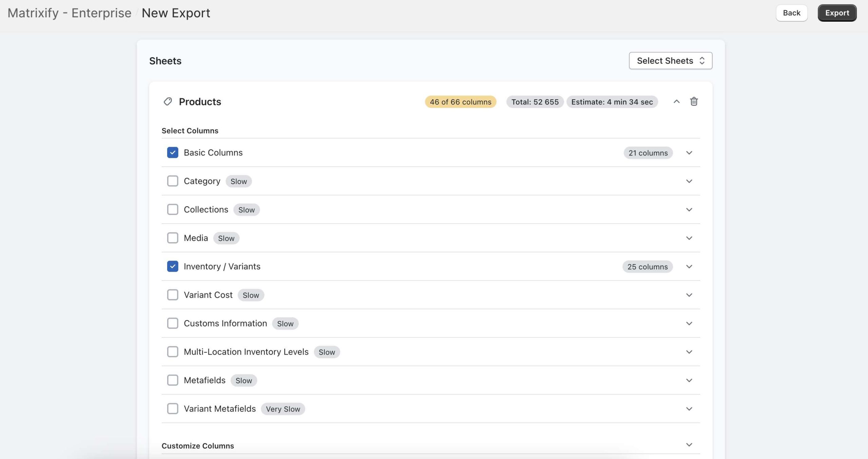
Task: Check the Media columns checkbox
Action: click(173, 238)
